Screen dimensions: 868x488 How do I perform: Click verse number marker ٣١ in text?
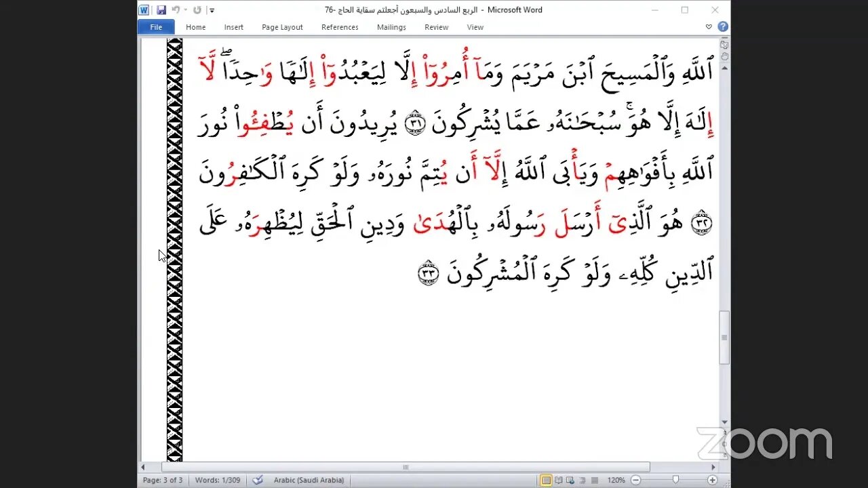[414, 123]
